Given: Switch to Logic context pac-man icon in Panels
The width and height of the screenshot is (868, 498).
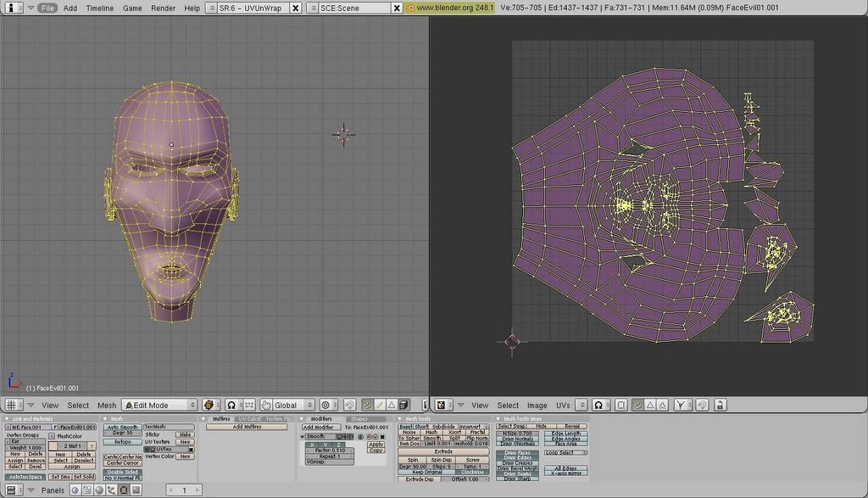Looking at the screenshot, I should coord(75,490).
